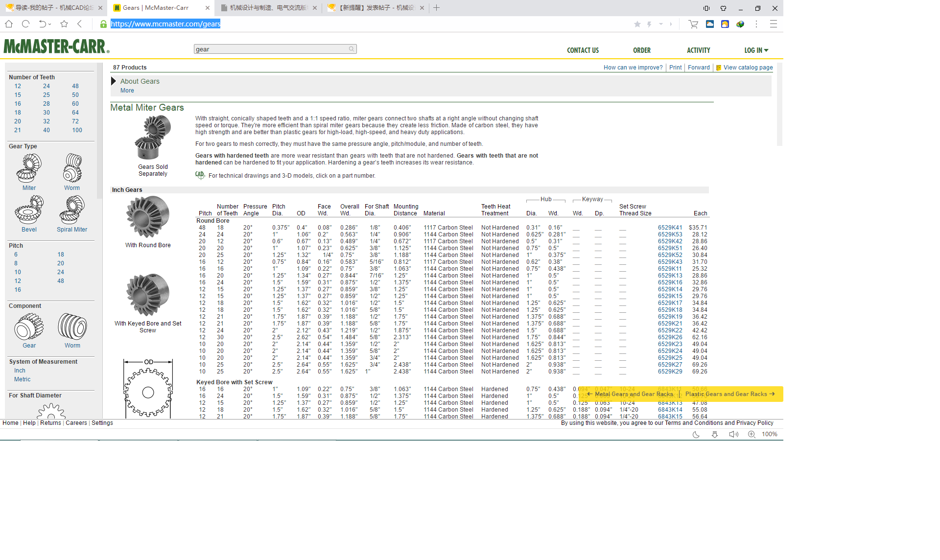The image size is (940, 560).
Task: Click the site security lock icon
Action: [103, 24]
